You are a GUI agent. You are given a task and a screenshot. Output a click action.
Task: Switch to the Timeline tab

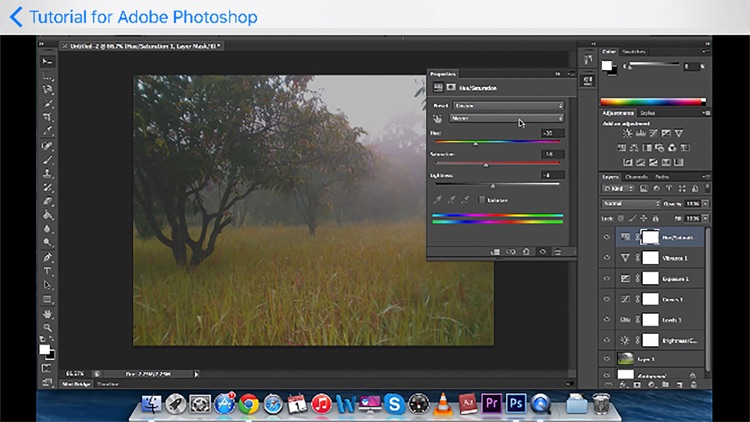[x=108, y=384]
